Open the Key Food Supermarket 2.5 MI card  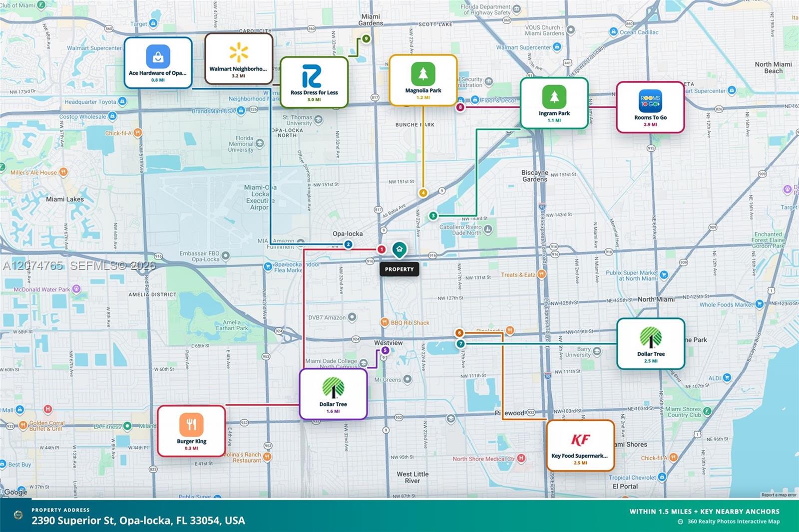[x=580, y=446]
